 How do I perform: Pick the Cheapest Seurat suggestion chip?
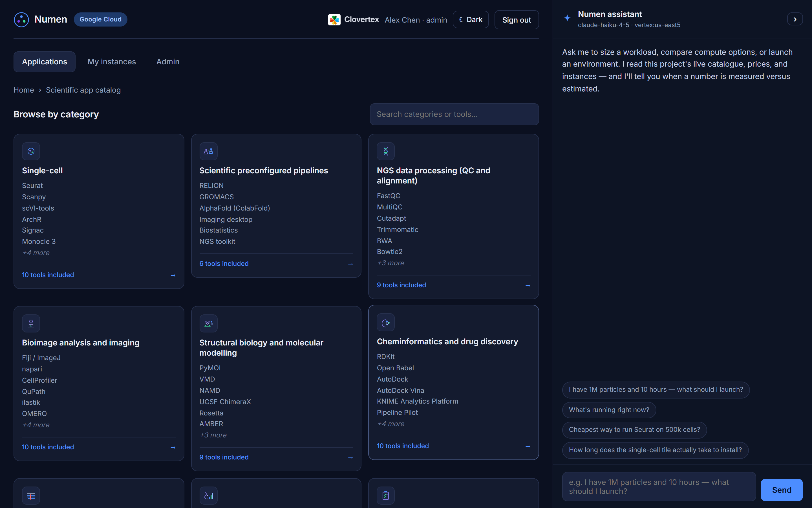634,430
